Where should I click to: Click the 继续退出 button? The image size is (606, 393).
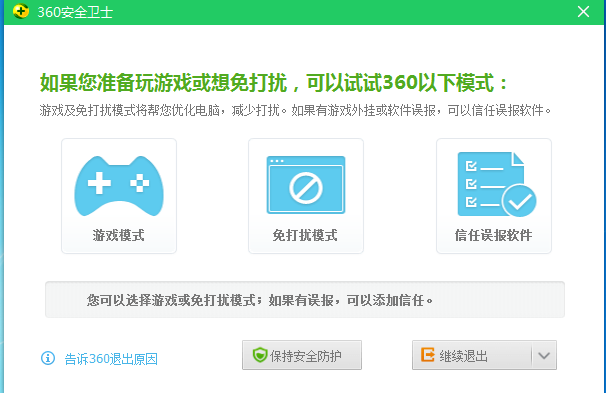click(472, 355)
